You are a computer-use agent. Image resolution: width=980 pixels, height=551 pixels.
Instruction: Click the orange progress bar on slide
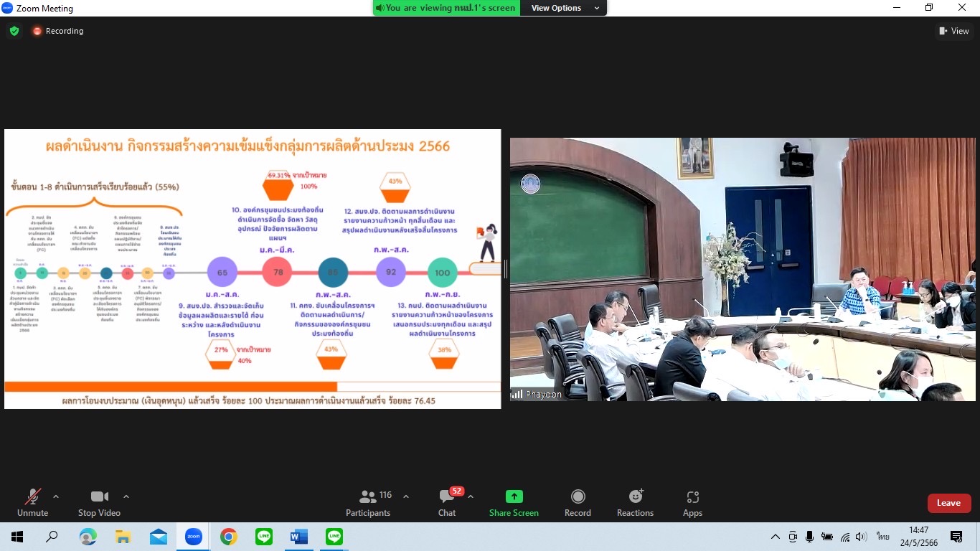(171, 386)
